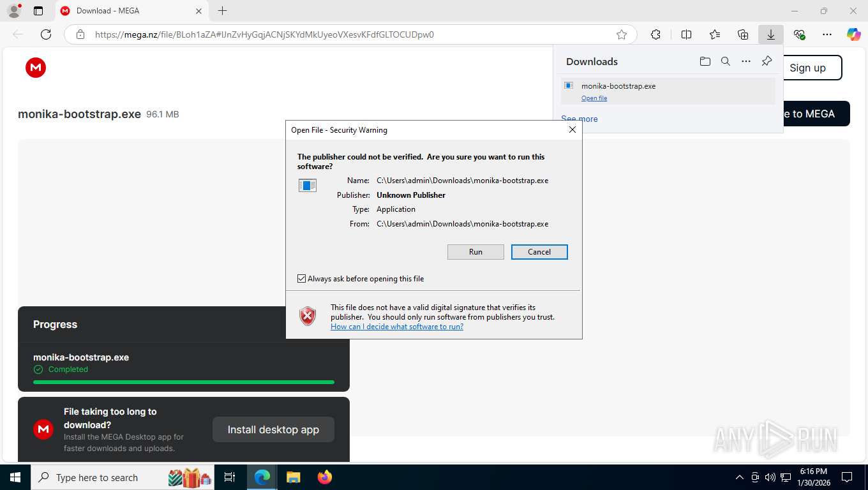Toggle the Downloads toolbar button
868x490 pixels.
point(771,34)
